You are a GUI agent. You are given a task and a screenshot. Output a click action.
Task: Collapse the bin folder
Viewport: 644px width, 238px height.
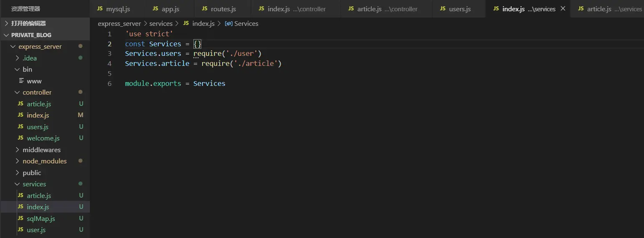coord(45,69)
